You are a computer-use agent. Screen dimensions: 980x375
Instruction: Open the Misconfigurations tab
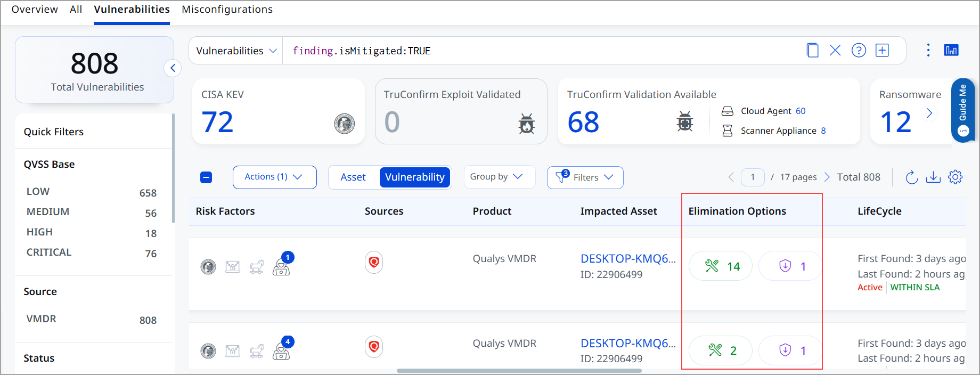tap(227, 10)
